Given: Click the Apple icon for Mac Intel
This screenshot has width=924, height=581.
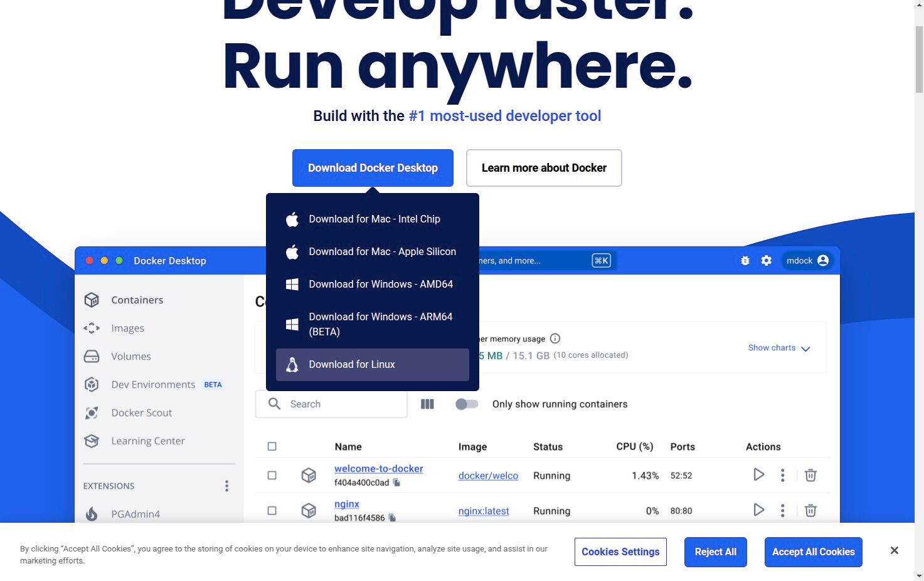Looking at the screenshot, I should point(292,219).
